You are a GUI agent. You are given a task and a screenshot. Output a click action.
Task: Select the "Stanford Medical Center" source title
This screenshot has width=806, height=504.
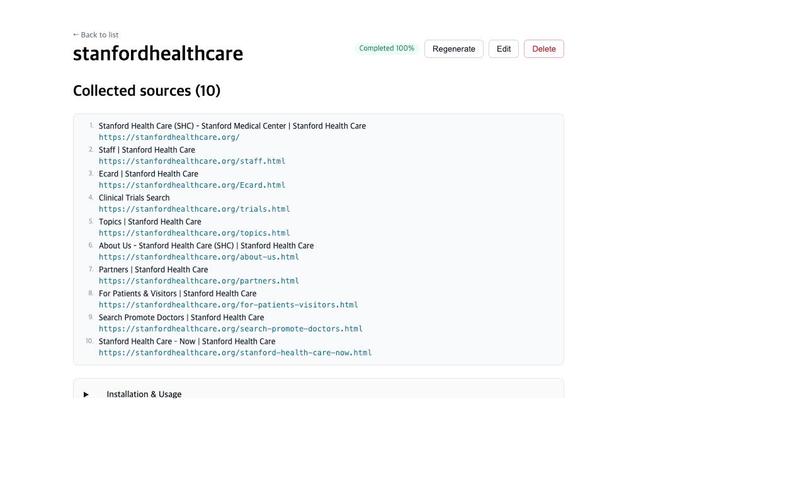point(232,126)
